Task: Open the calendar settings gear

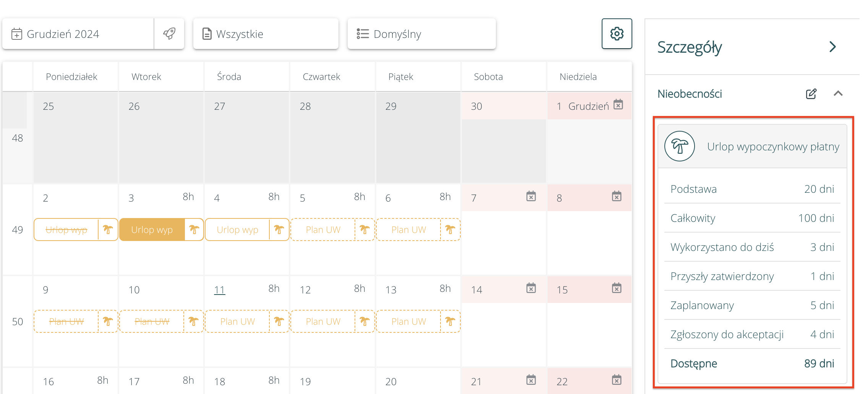Action: (x=617, y=34)
